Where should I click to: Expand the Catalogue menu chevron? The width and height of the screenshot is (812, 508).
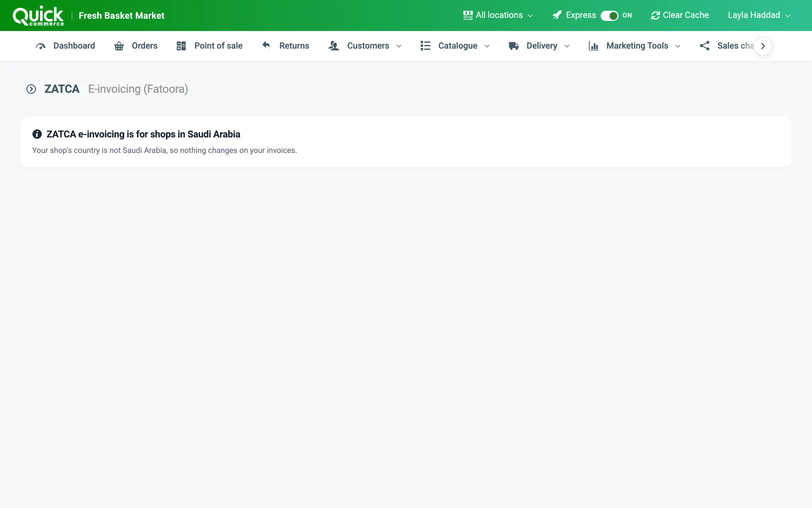pos(487,46)
